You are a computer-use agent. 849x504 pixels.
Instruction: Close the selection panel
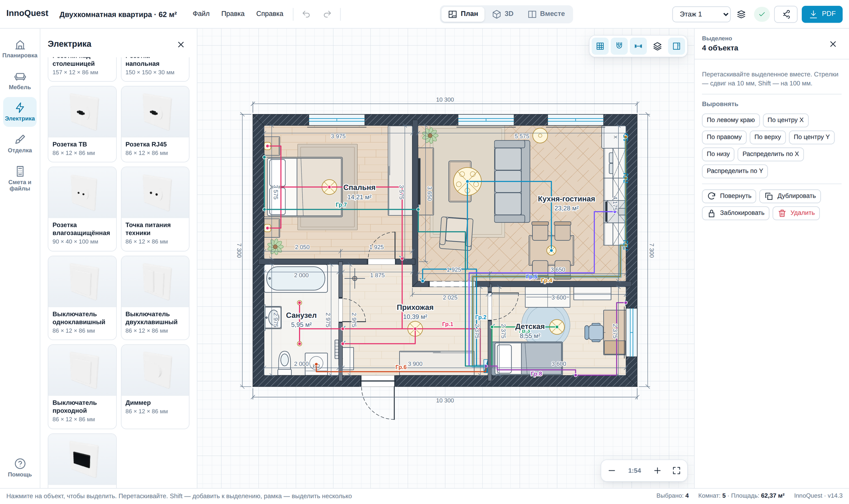point(833,44)
